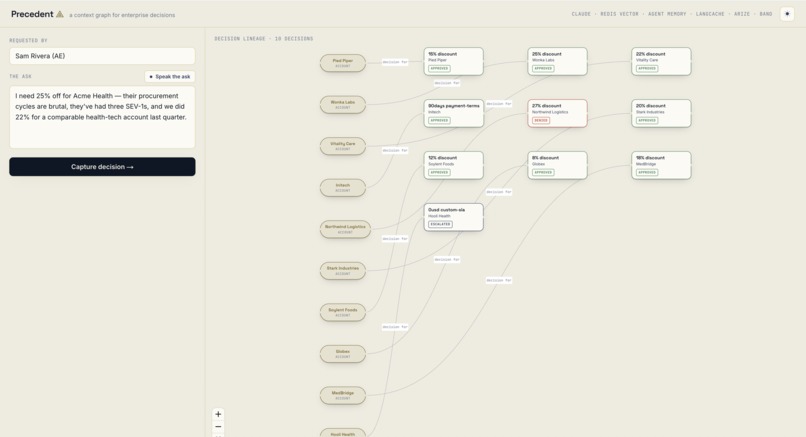
Task: Click Capture decision button
Action: [102, 167]
